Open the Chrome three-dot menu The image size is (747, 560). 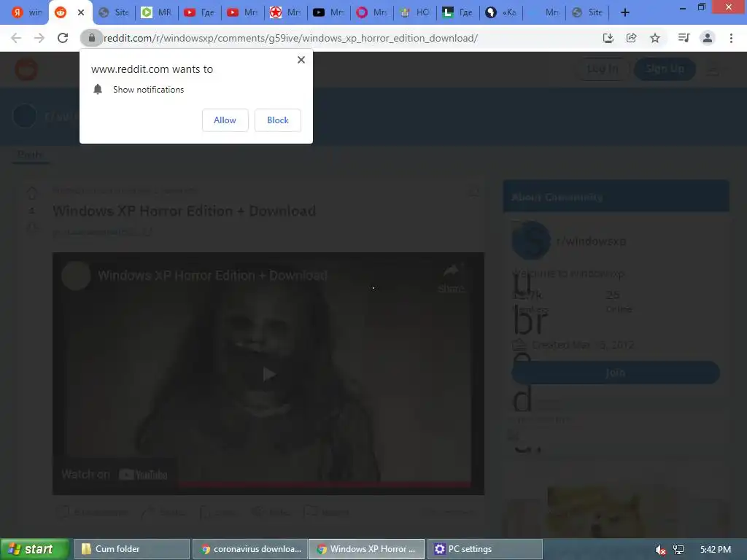pyautogui.click(x=731, y=38)
